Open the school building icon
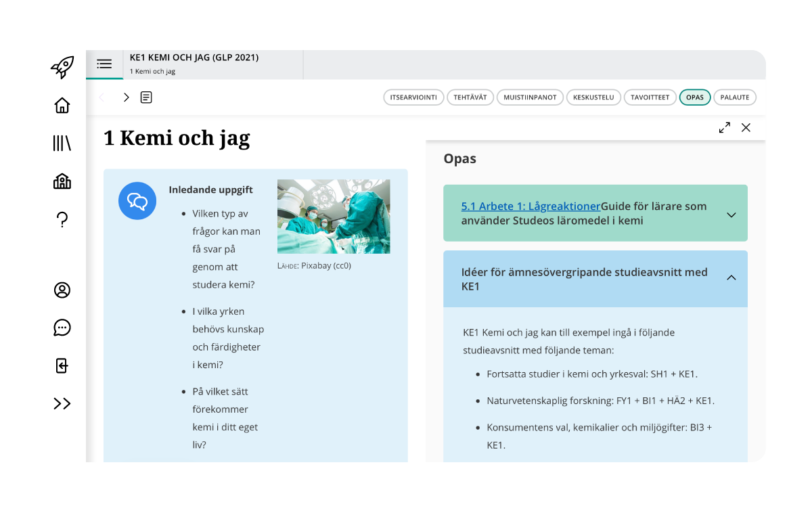The image size is (812, 513). [62, 181]
